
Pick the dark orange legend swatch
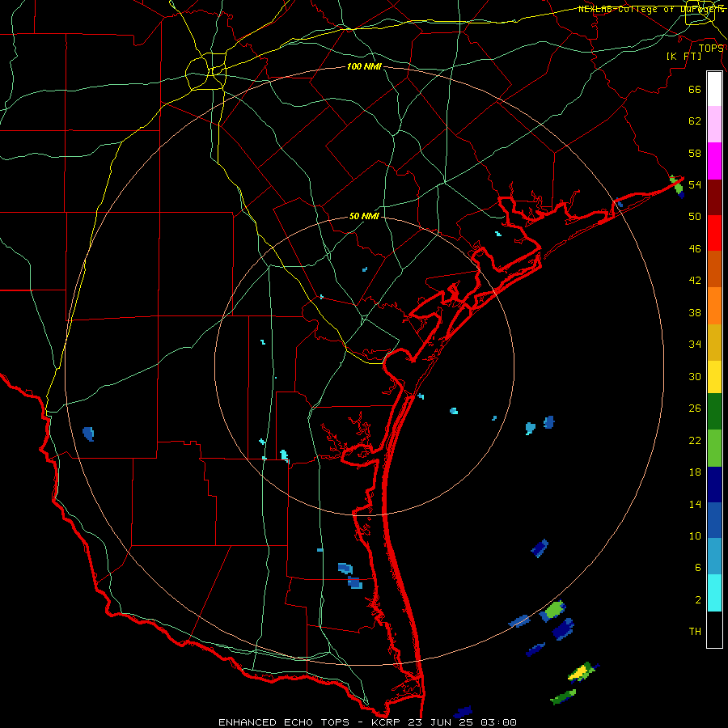click(714, 269)
